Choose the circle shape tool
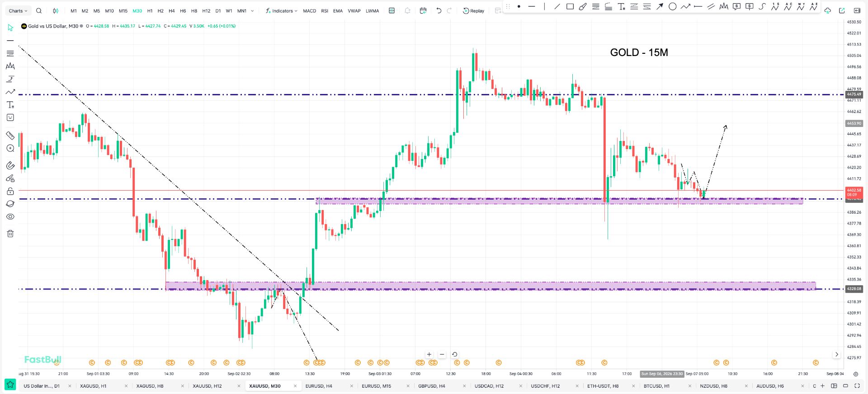 [x=672, y=6]
